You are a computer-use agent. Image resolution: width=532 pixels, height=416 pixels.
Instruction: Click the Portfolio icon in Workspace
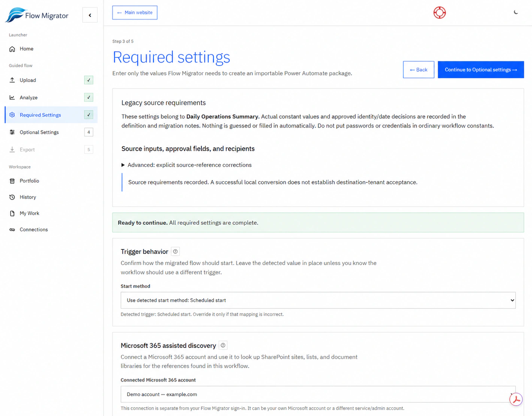tap(12, 181)
